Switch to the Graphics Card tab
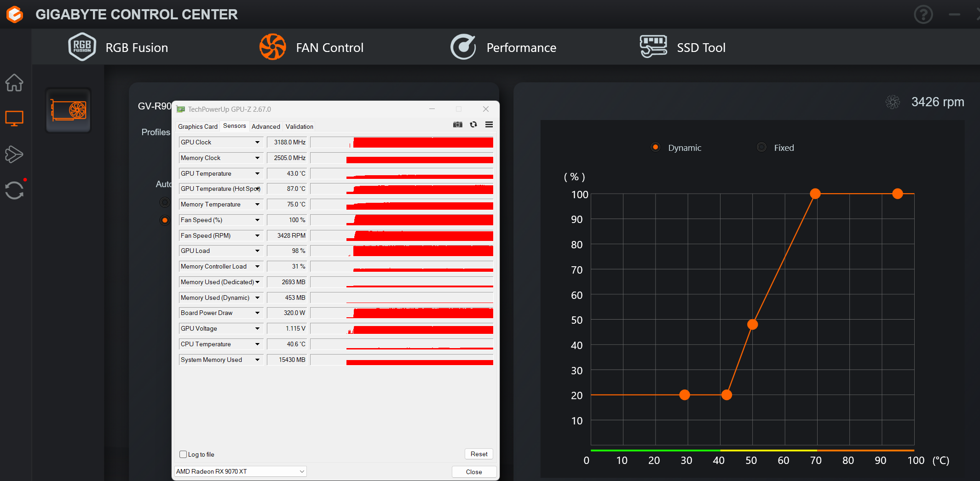 click(197, 126)
